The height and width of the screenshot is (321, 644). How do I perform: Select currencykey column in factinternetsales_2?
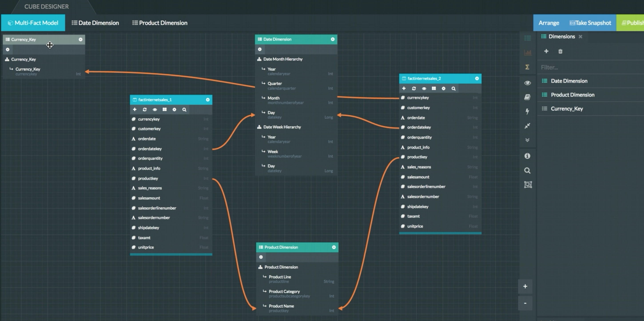click(440, 98)
